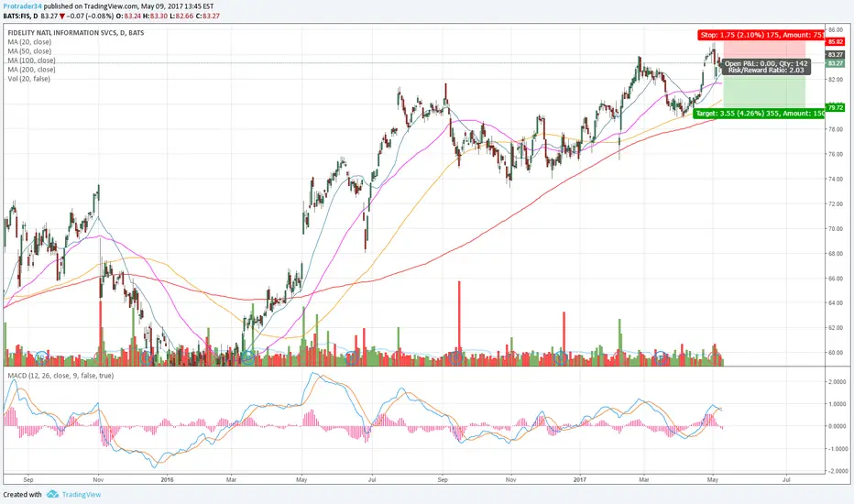Viewport: 854px width, 504px height.
Task: Open the Protrader34 author profile link
Action: click(22, 6)
